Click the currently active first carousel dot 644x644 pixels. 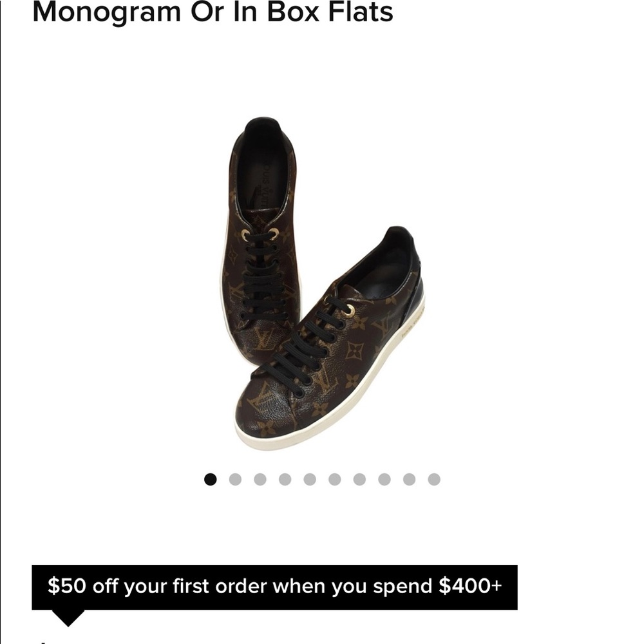pyautogui.click(x=209, y=478)
